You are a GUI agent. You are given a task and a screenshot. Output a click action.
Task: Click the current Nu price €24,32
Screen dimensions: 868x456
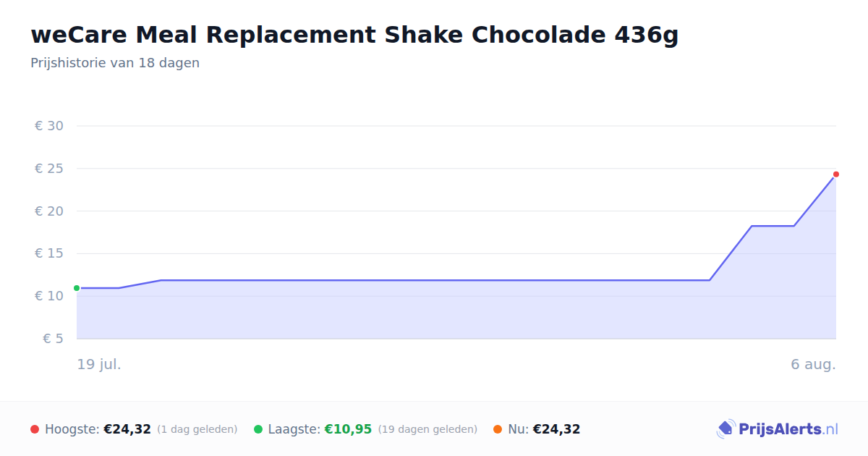(x=556, y=429)
